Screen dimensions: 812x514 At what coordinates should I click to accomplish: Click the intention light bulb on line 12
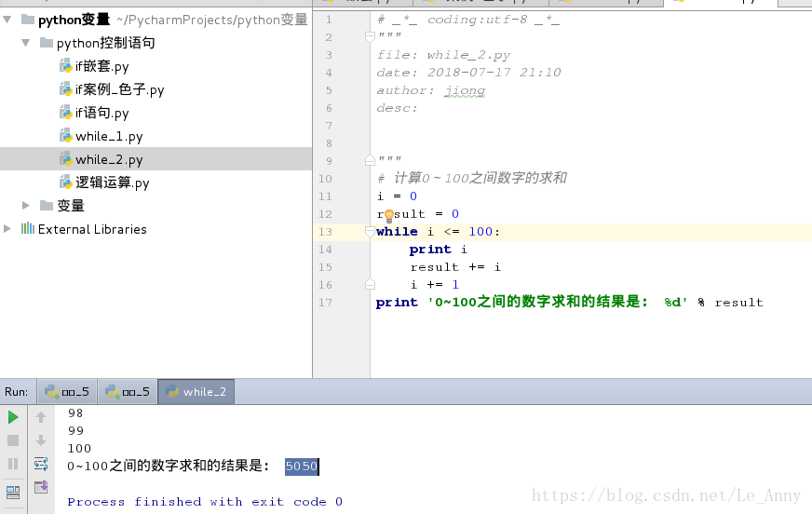click(389, 215)
